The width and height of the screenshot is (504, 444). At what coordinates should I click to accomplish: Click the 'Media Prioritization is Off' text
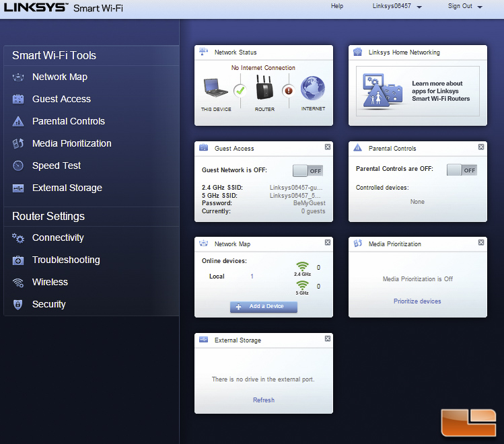coord(418,279)
